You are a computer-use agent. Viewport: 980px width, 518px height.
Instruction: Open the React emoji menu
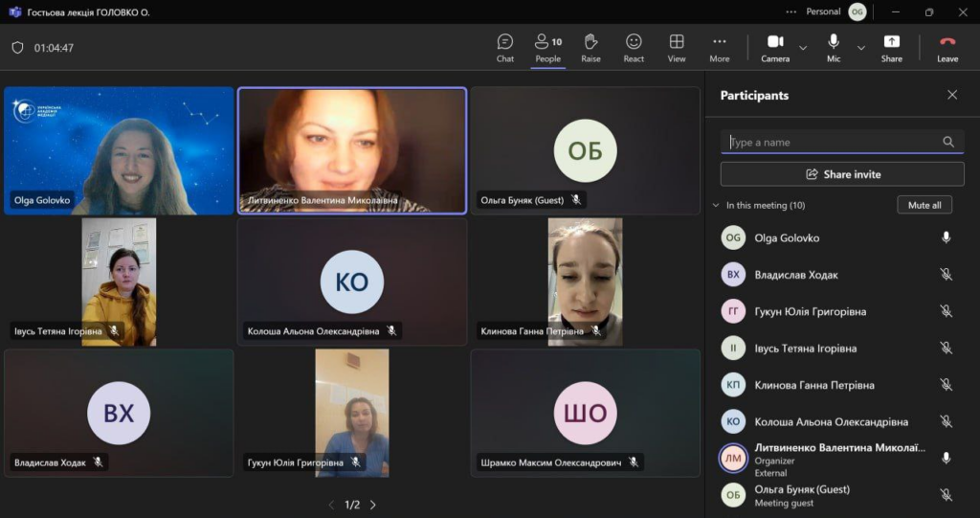(634, 47)
